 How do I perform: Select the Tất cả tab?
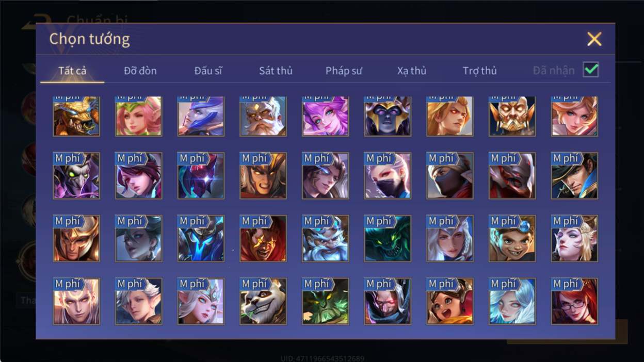pos(72,71)
